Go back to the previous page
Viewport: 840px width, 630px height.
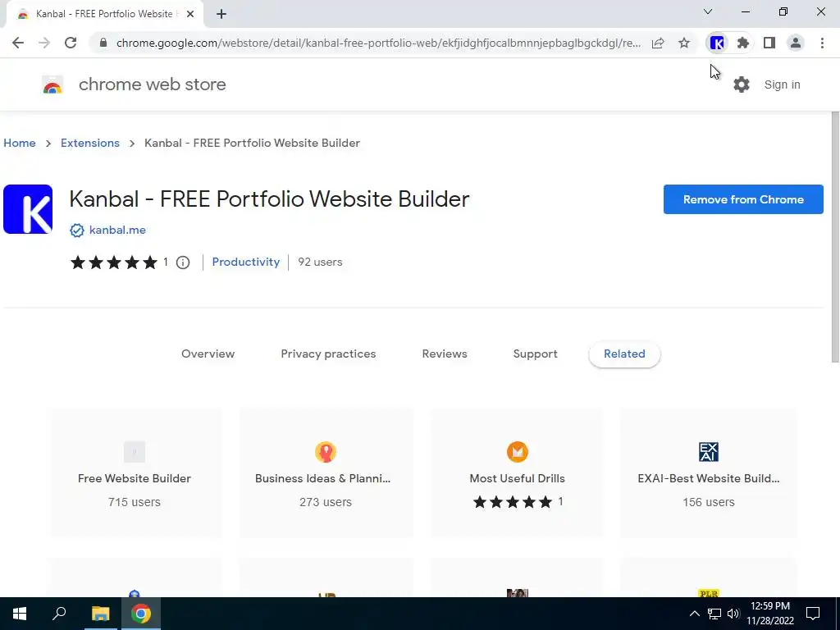coord(18,43)
